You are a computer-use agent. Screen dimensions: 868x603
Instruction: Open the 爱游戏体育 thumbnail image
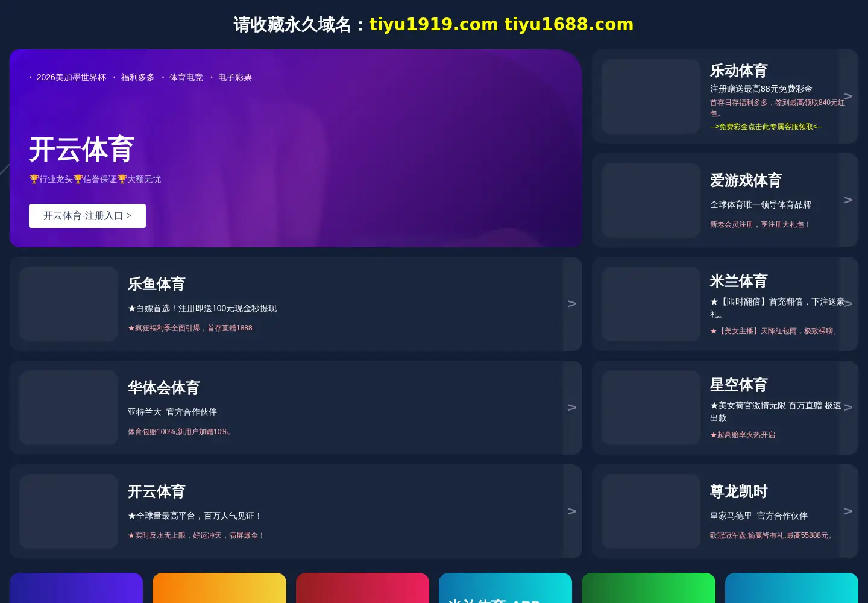tap(651, 200)
